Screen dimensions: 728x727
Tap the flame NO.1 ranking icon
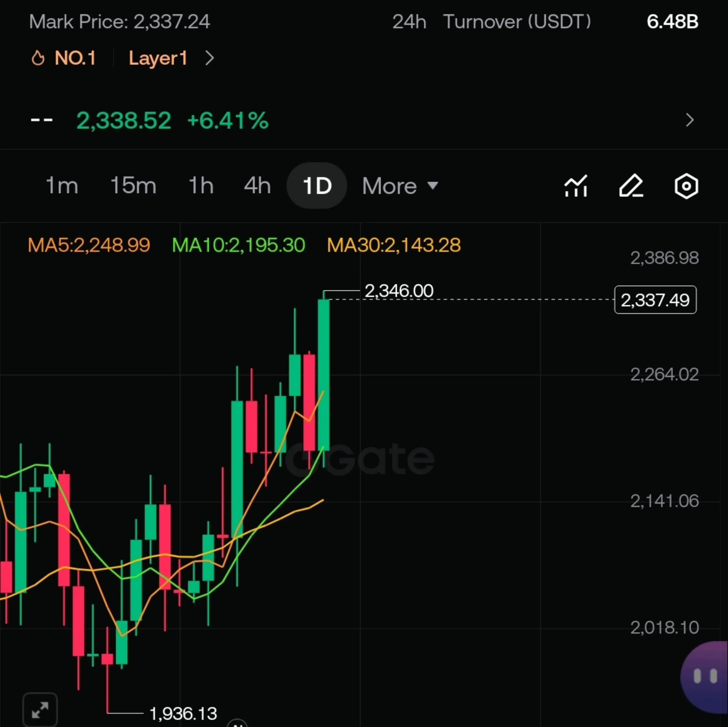point(38,58)
